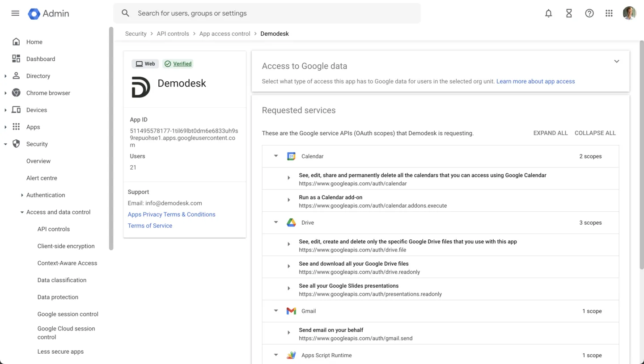
Task: Open Less secure apps
Action: tap(60, 351)
